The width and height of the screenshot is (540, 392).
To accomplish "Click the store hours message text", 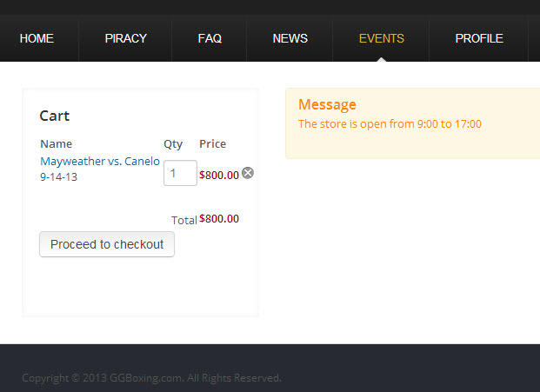I will (x=390, y=124).
